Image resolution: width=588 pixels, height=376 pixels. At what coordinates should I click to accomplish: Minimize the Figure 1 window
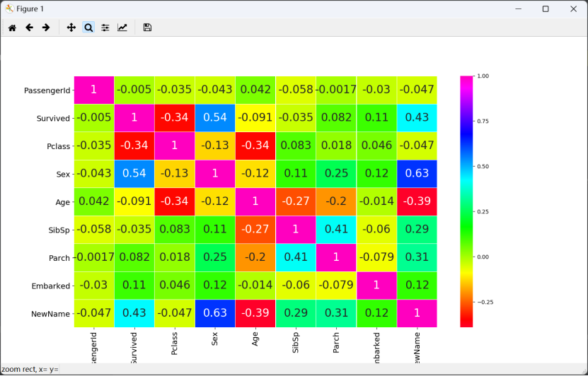pos(519,8)
